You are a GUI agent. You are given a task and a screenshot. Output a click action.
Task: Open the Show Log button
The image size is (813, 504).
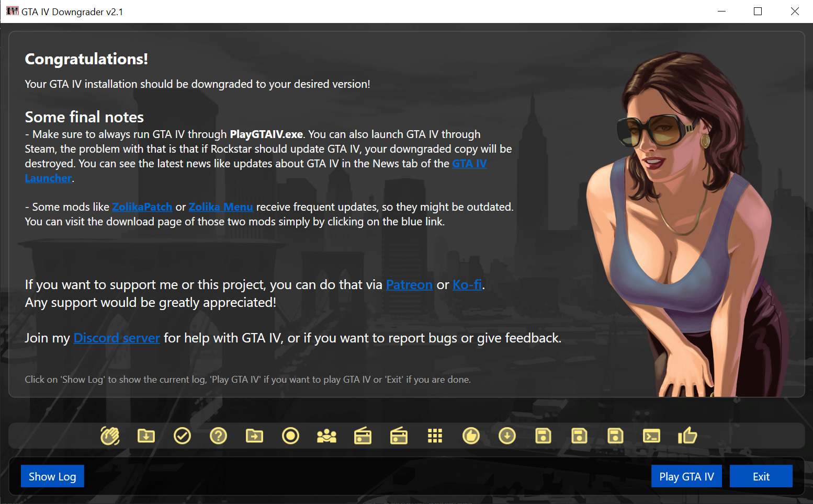52,476
